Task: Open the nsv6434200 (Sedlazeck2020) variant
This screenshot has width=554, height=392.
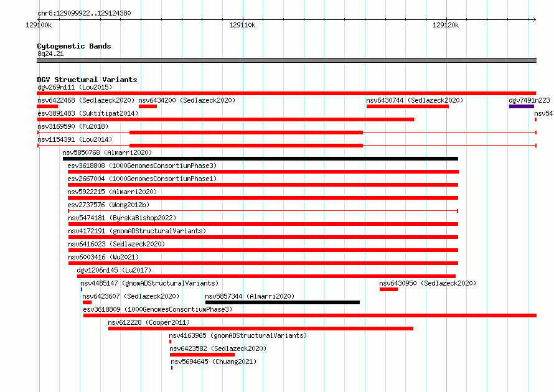Action: (148, 106)
